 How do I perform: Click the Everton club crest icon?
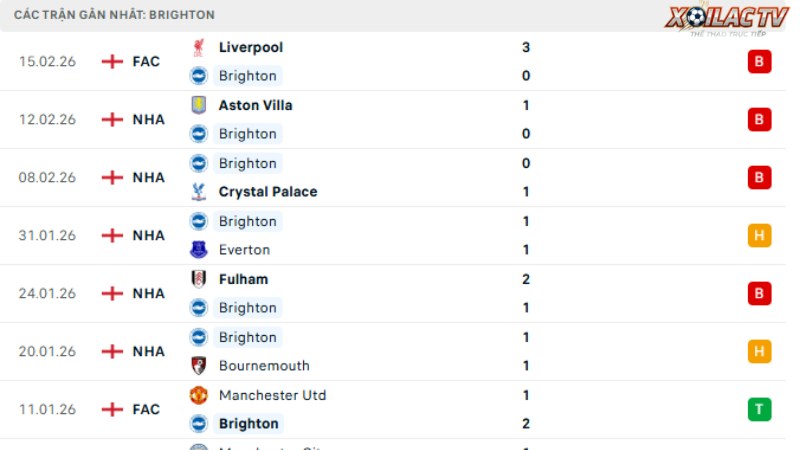pos(198,249)
